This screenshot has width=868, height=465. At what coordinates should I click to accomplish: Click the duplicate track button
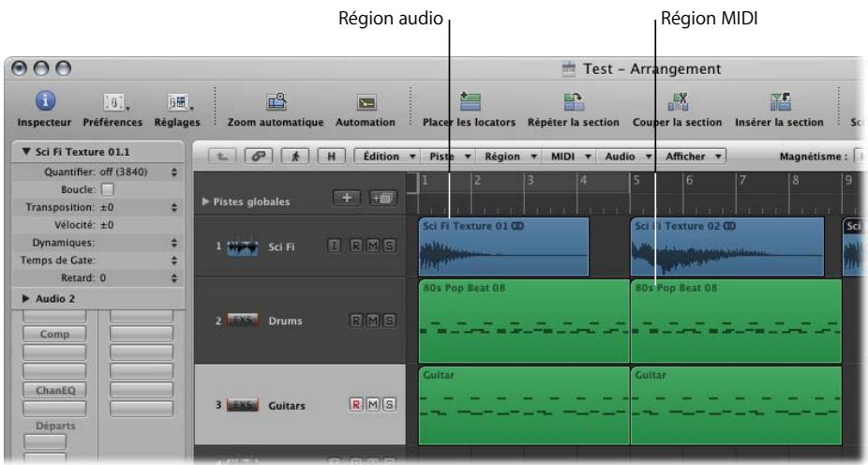click(383, 198)
